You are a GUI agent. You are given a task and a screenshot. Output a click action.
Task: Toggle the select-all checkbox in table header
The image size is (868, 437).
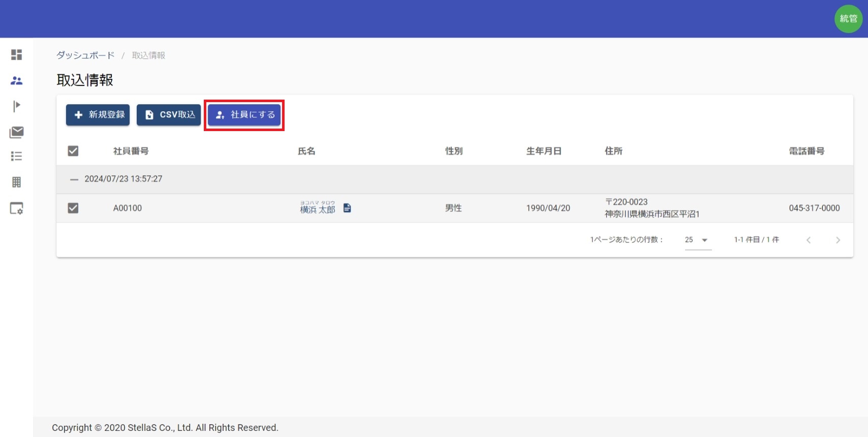73,151
